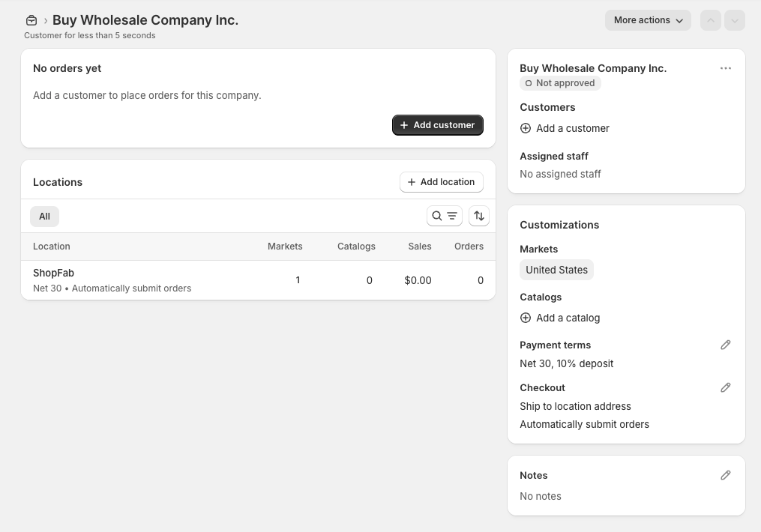Click the plus circle beside Add a catalog

(526, 318)
